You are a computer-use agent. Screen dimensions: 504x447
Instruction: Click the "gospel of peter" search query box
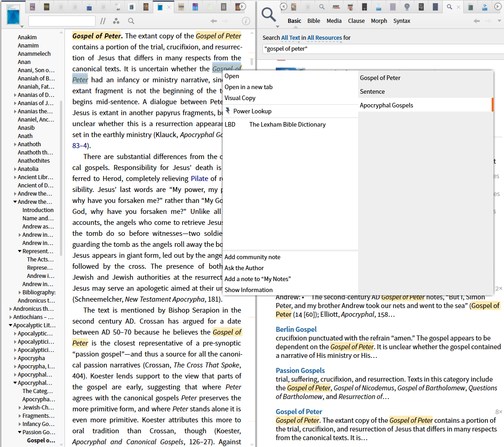tap(383, 49)
